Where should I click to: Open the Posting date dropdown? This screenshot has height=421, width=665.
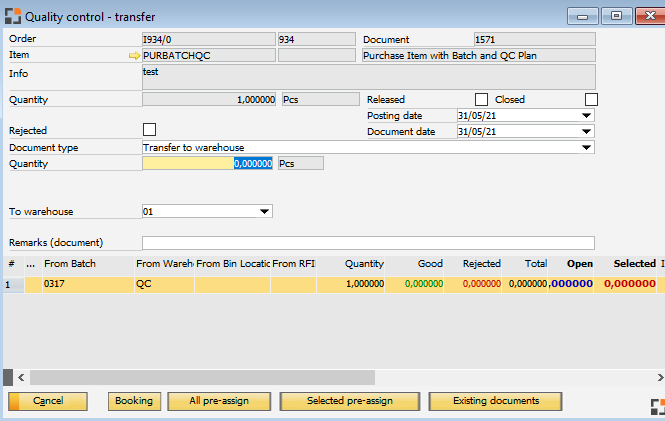(586, 116)
